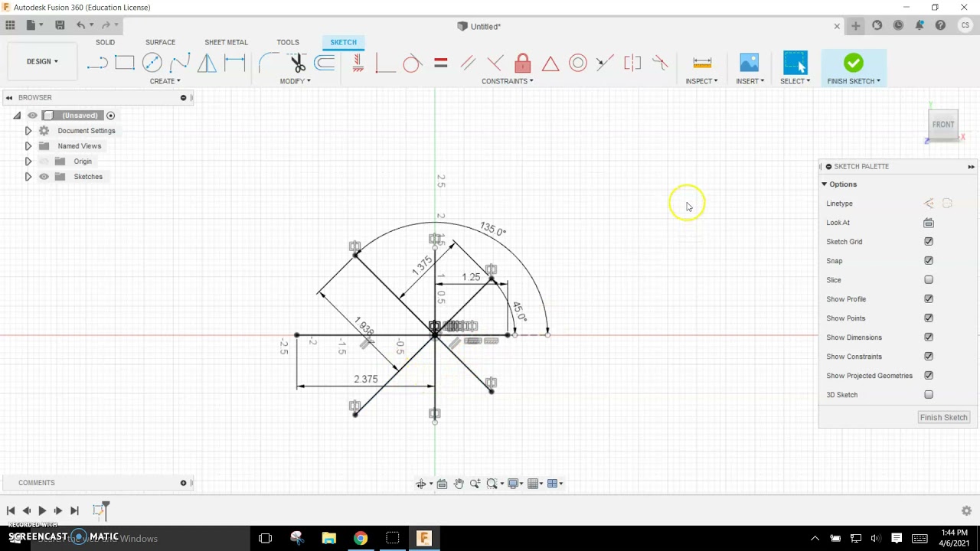The width and height of the screenshot is (980, 551).
Task: Choose the Center Diameter Circle tool
Action: [152, 63]
